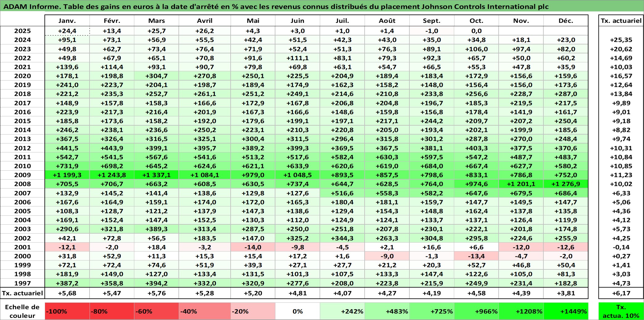Click the Août column header
The height and width of the screenshot is (320, 644).
tap(387, 21)
